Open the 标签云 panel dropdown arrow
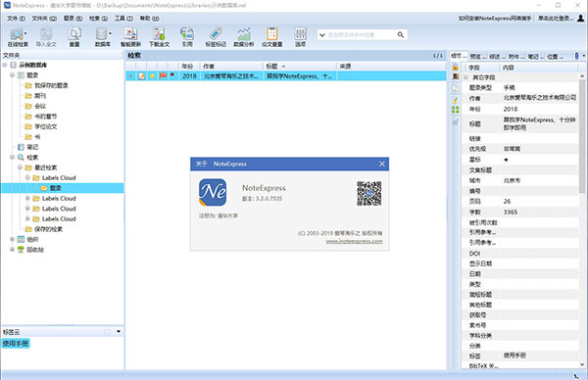The image size is (588, 380). [x=119, y=331]
